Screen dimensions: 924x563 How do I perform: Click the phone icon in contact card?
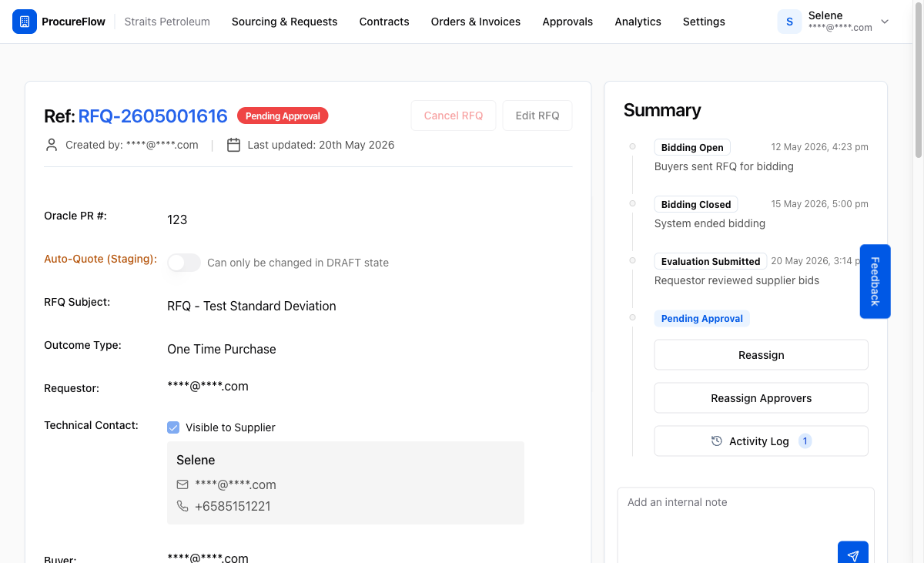(182, 506)
